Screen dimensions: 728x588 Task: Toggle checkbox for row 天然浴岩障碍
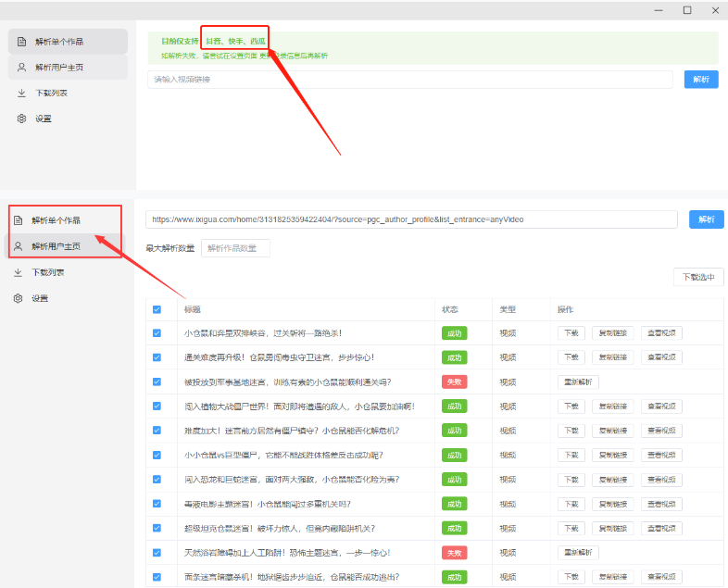[x=157, y=553]
